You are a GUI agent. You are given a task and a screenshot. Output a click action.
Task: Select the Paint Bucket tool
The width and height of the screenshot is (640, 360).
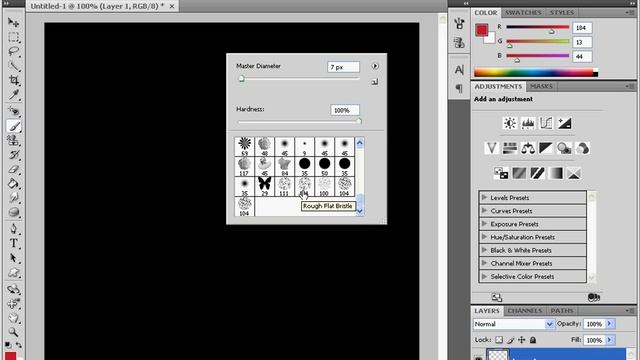click(x=13, y=183)
